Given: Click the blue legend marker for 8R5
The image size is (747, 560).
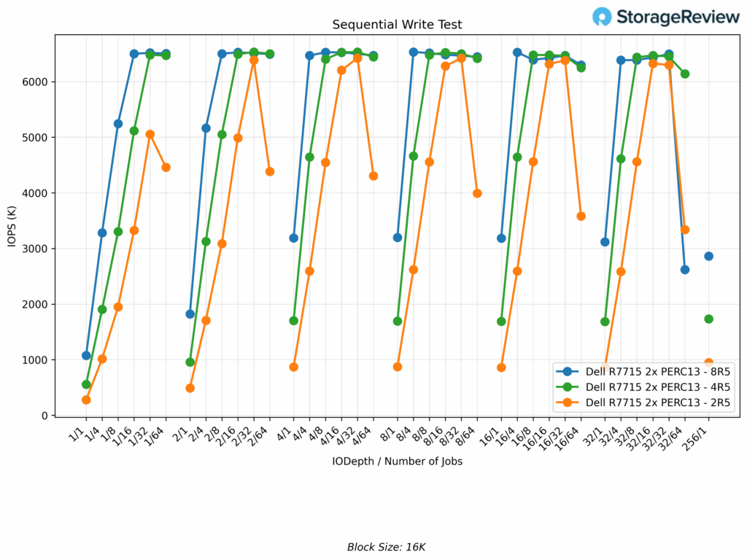Looking at the screenshot, I should pyautogui.click(x=567, y=371).
